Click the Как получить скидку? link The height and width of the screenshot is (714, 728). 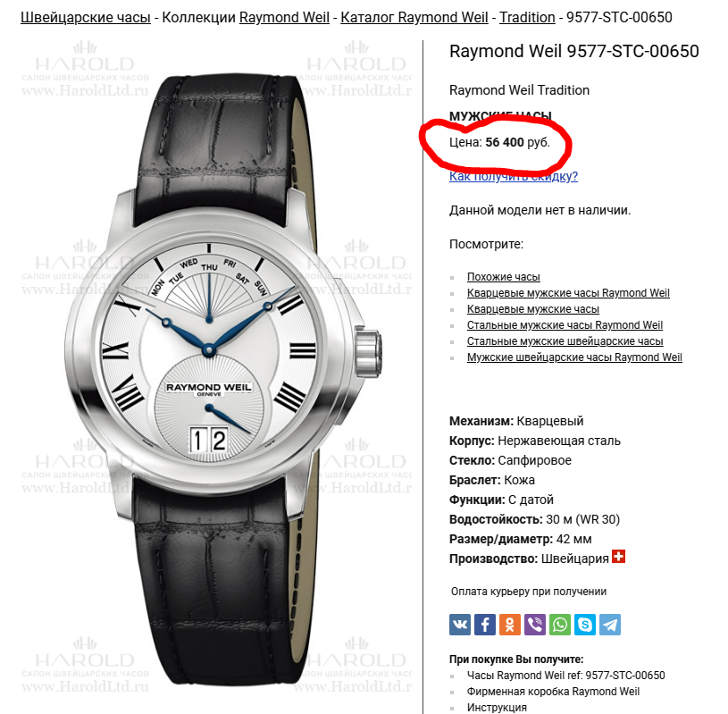click(513, 176)
